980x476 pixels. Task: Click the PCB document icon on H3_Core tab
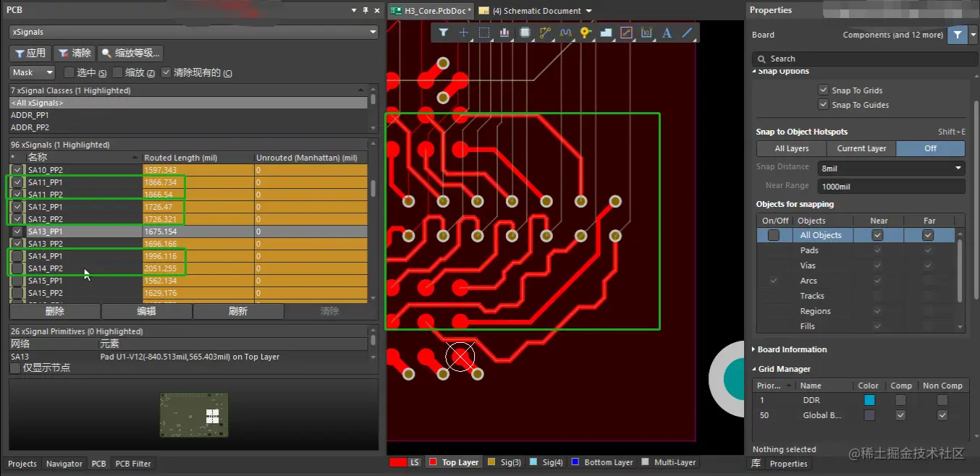396,11
